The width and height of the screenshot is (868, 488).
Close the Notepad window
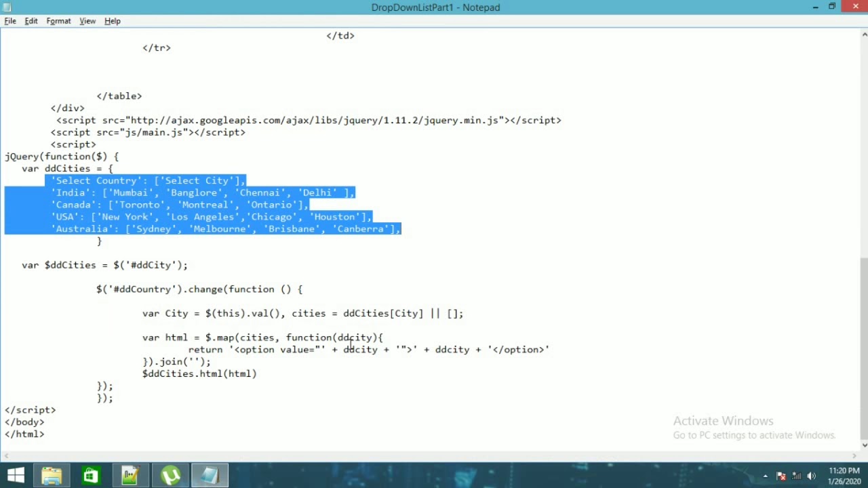[855, 7]
